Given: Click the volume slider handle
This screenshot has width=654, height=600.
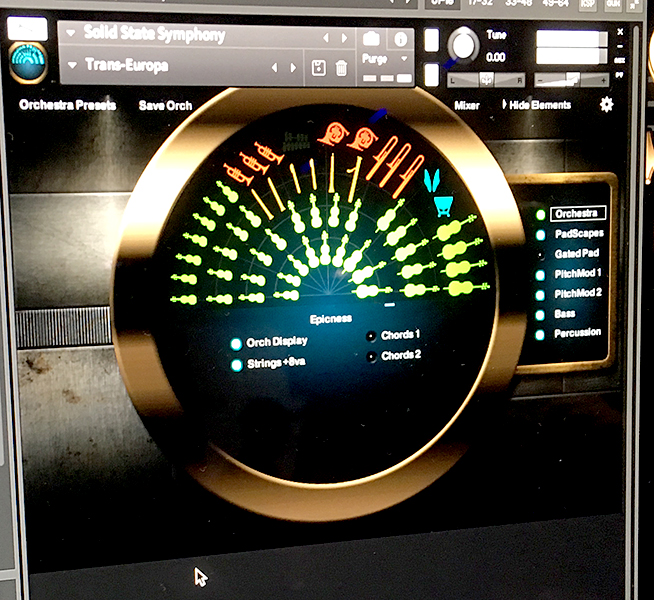Looking at the screenshot, I should pyautogui.click(x=573, y=78).
